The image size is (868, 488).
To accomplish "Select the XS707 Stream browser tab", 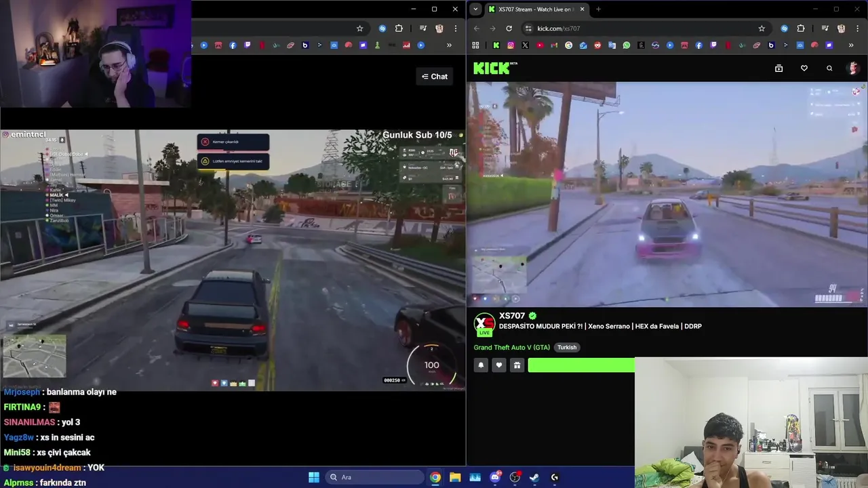I will [536, 9].
